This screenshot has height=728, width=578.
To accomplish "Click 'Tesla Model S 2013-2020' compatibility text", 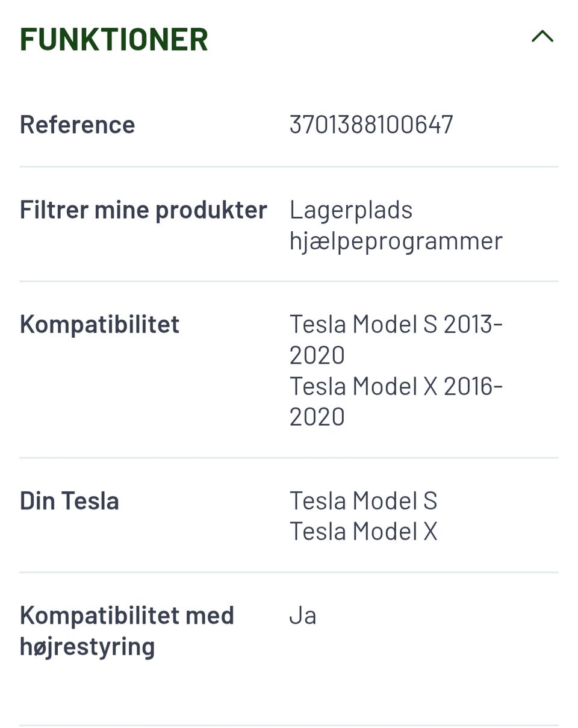I will pos(396,339).
